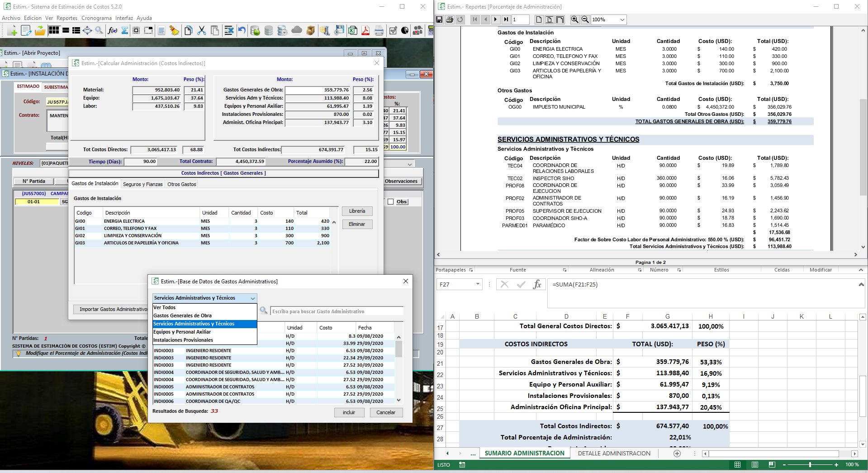Go to the last page in the report viewer
This screenshot has height=473, width=868.
[506, 19]
